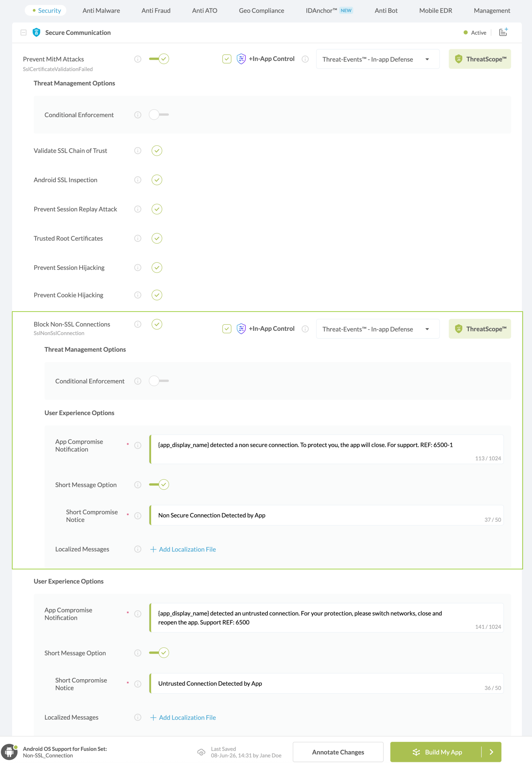
Task: Switch to Anti Malware tab
Action: coord(101,10)
